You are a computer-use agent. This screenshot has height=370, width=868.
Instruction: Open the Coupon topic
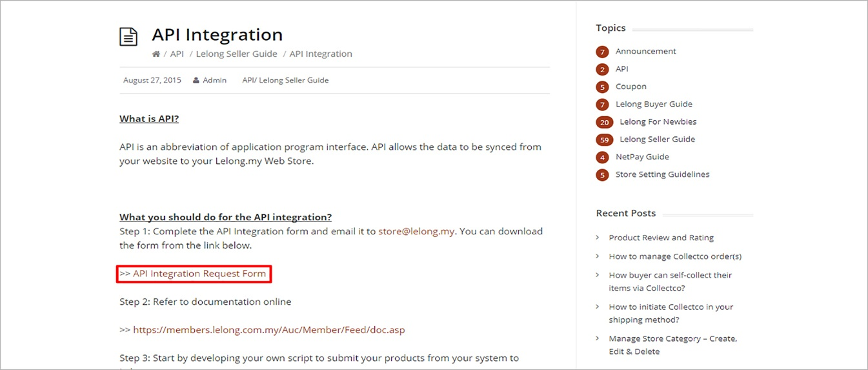pyautogui.click(x=631, y=86)
